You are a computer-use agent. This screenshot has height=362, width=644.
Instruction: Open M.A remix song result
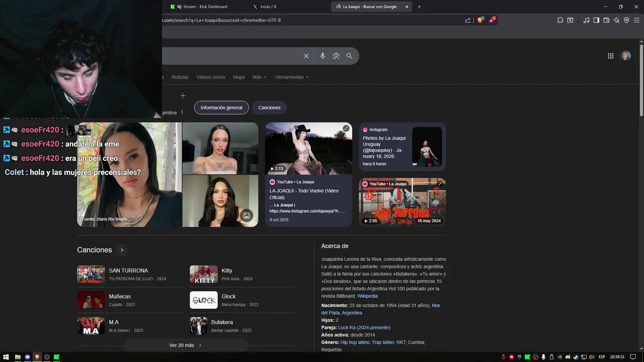tap(130, 326)
